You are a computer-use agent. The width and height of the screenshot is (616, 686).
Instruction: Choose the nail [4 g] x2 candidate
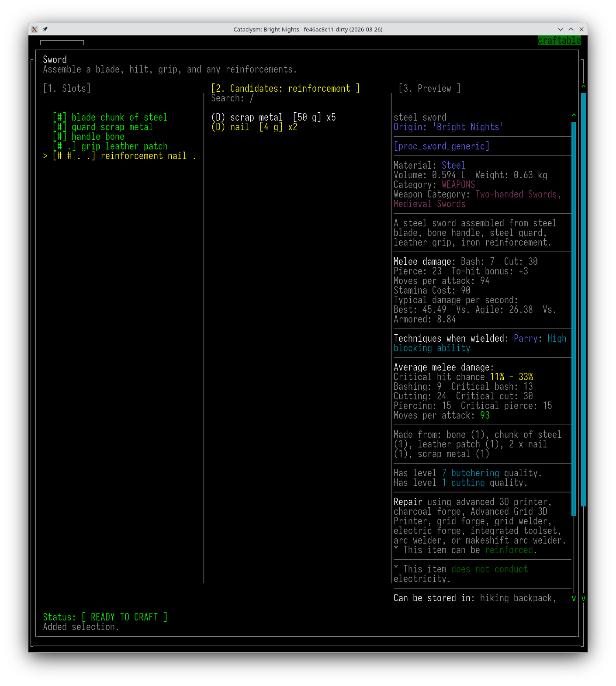254,127
